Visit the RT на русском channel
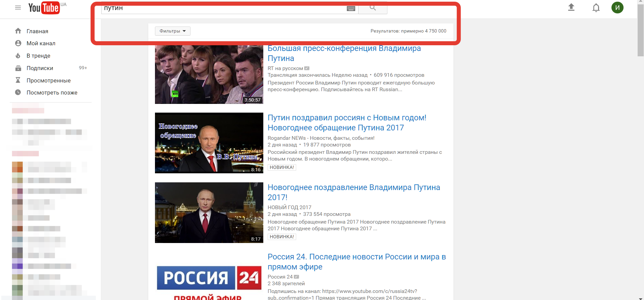 285,68
